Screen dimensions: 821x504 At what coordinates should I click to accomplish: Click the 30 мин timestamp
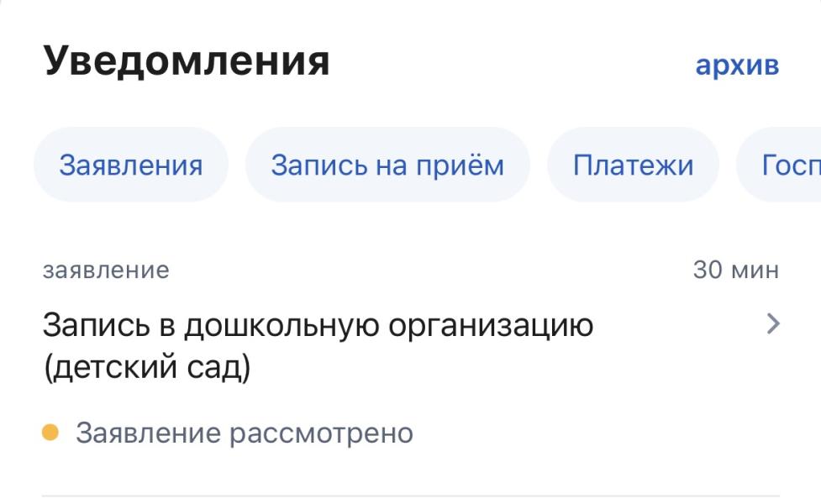[x=735, y=270]
